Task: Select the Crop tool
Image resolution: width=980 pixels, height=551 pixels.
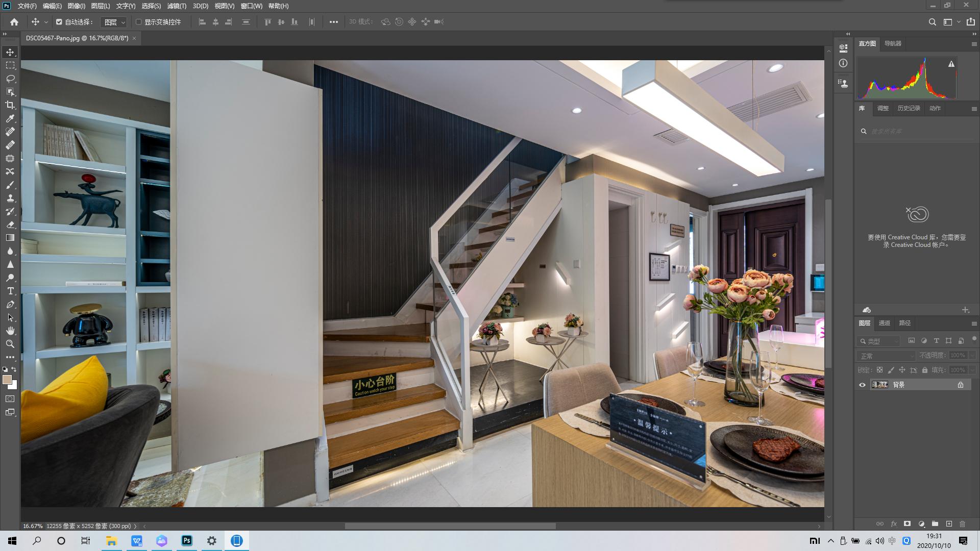Action: pyautogui.click(x=10, y=105)
